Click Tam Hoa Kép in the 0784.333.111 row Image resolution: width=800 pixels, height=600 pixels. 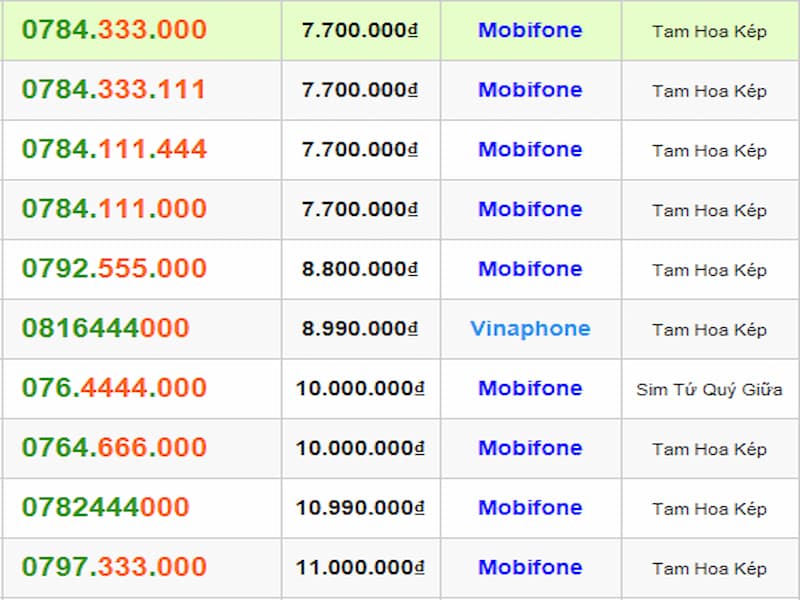[709, 91]
